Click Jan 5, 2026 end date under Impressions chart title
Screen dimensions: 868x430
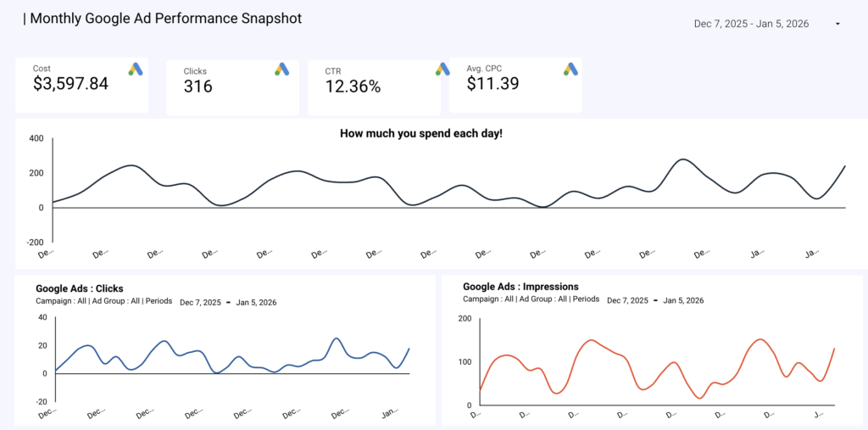pyautogui.click(x=683, y=300)
